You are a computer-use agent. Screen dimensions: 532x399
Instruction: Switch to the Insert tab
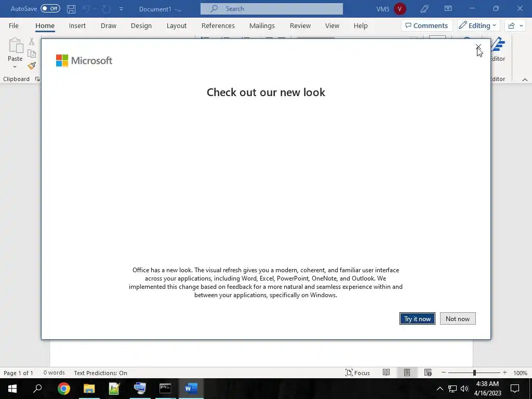77,26
